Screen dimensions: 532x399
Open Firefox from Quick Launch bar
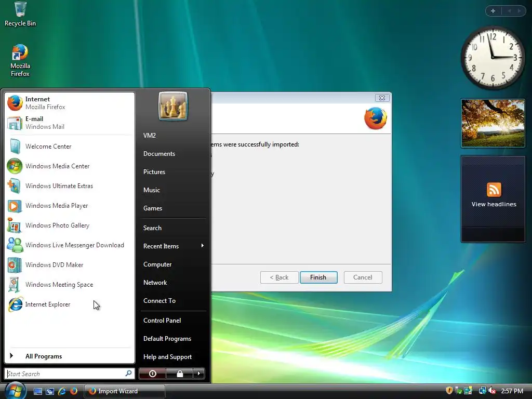(x=74, y=391)
